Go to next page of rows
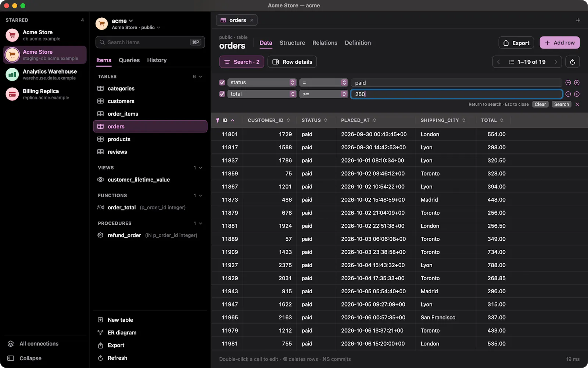Screen dimensions: 588x368 pos(556,62)
